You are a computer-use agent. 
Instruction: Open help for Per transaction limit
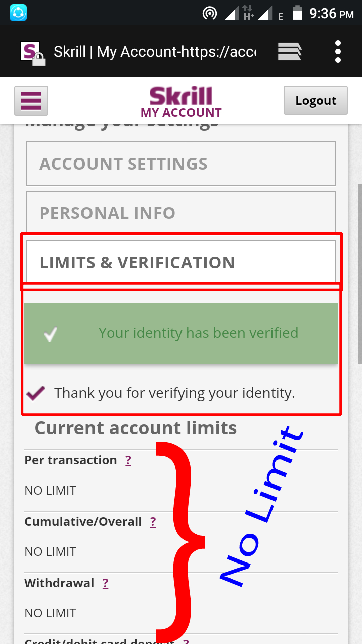(x=128, y=460)
